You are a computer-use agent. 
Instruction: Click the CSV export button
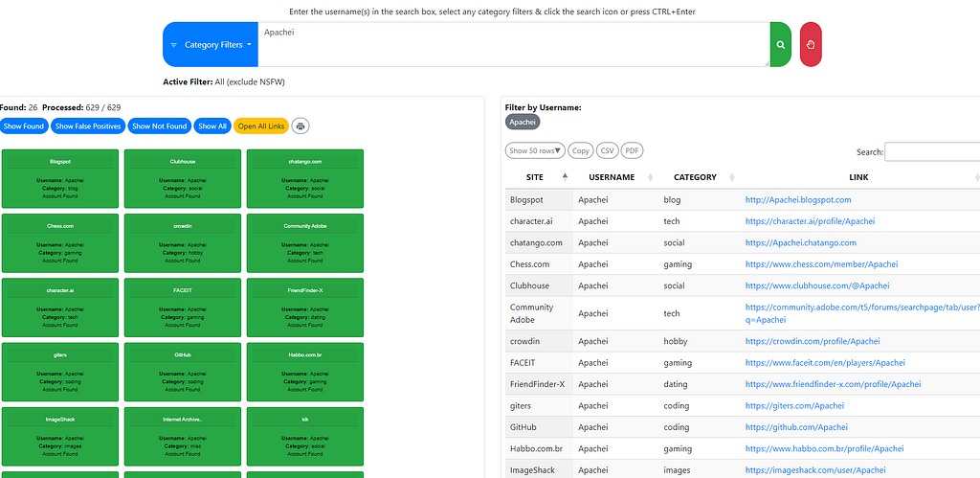pos(607,150)
